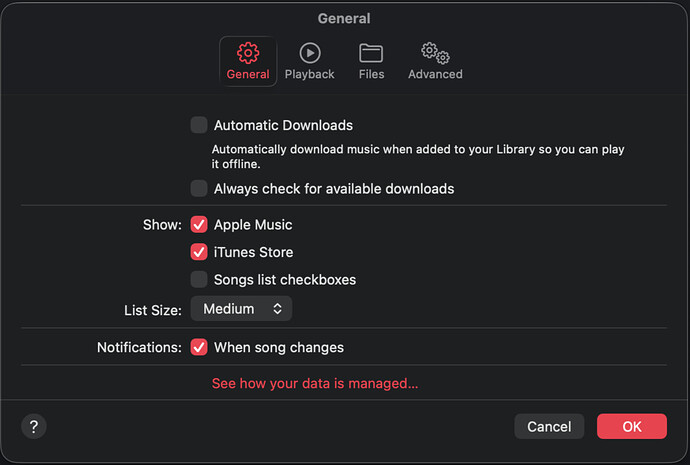The width and height of the screenshot is (690, 465).
Task: Open the List Size Medium dropdown
Action: tap(240, 309)
